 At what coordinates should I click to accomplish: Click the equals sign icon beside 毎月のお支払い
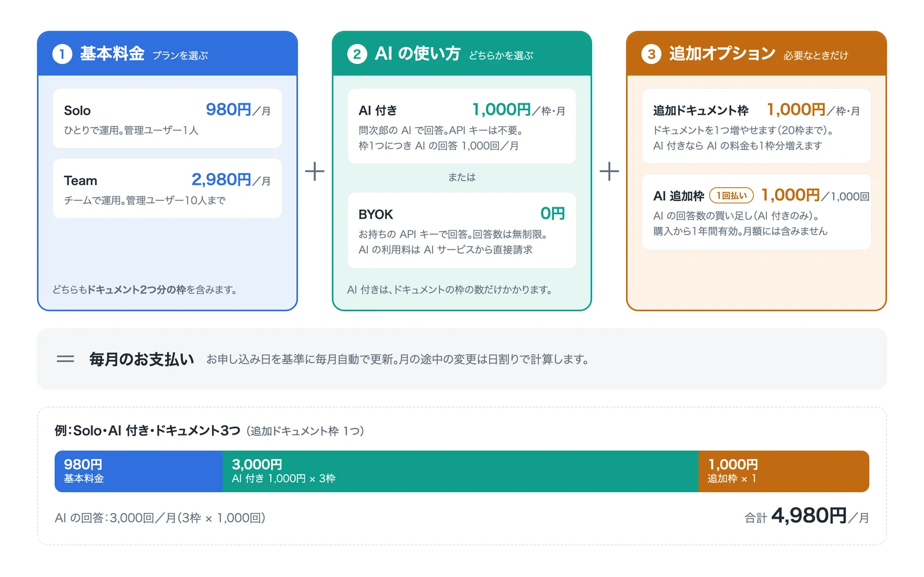tap(65, 359)
